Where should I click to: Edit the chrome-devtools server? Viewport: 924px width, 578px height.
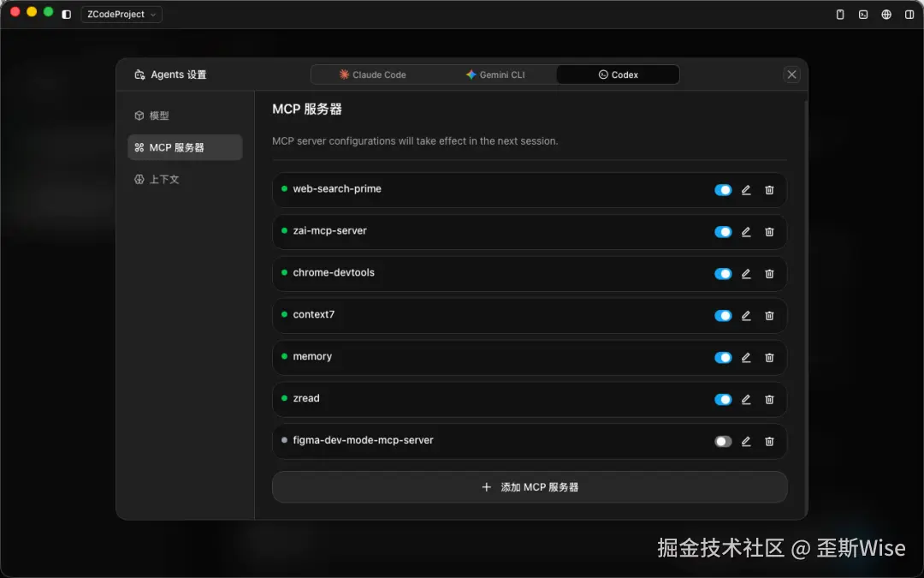tap(746, 274)
